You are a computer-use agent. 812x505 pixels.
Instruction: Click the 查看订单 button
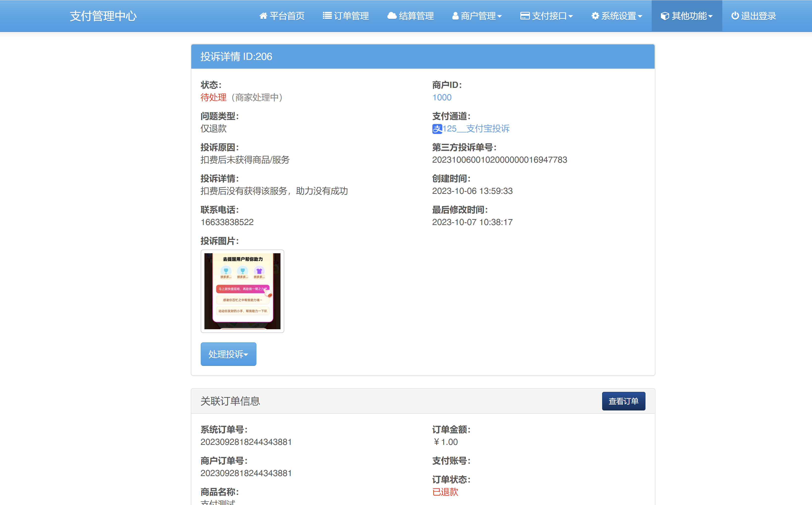click(623, 401)
